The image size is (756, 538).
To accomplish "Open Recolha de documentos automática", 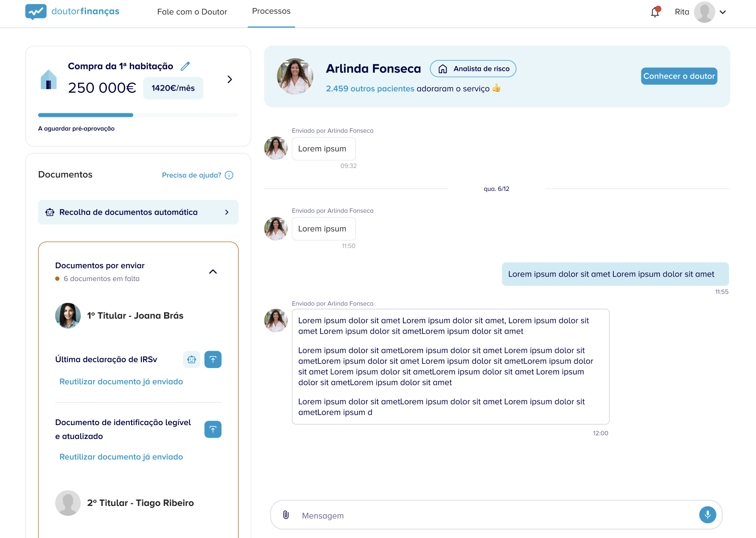I will [x=138, y=212].
